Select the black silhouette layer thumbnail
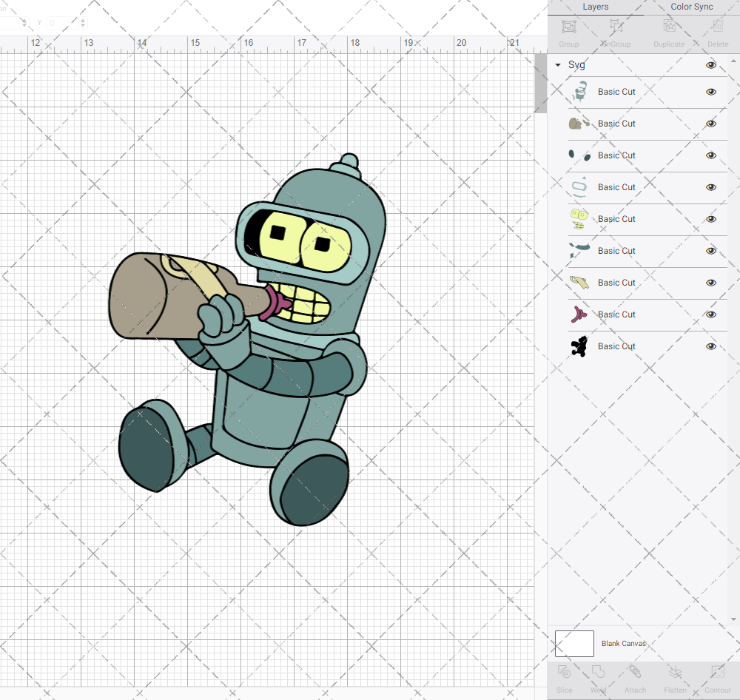The image size is (740, 700). click(x=579, y=346)
